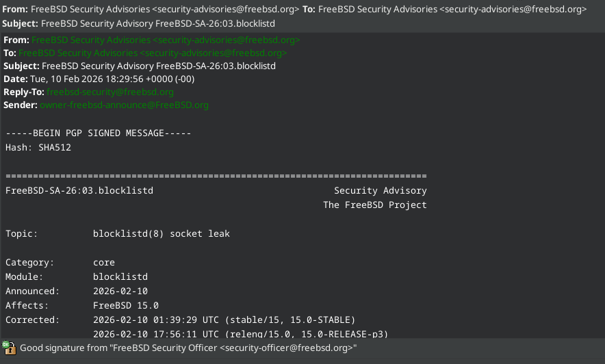This screenshot has height=364, width=605.
Task: Click the To address in top summary bar
Action: pos(452,10)
